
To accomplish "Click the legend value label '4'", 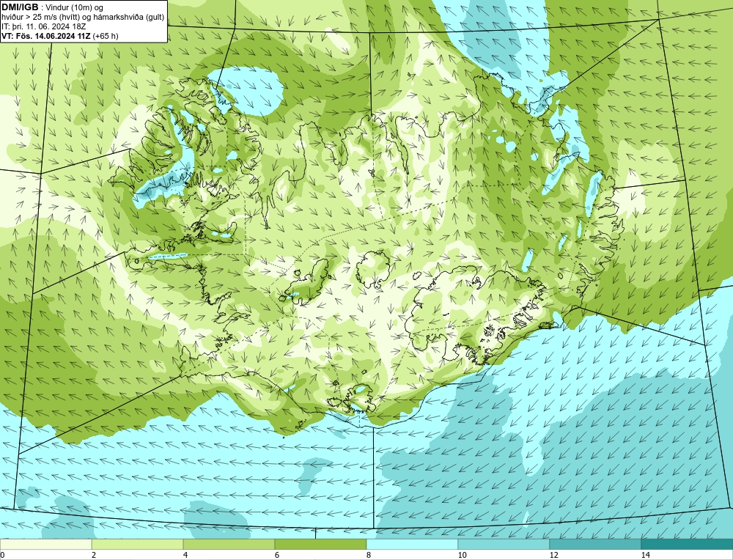I will pyautogui.click(x=185, y=555).
